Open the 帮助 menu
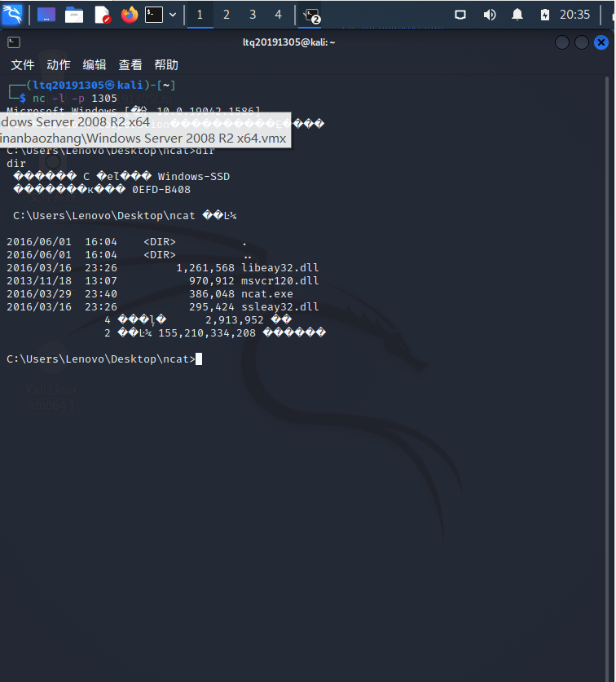The image size is (616, 682). [166, 65]
